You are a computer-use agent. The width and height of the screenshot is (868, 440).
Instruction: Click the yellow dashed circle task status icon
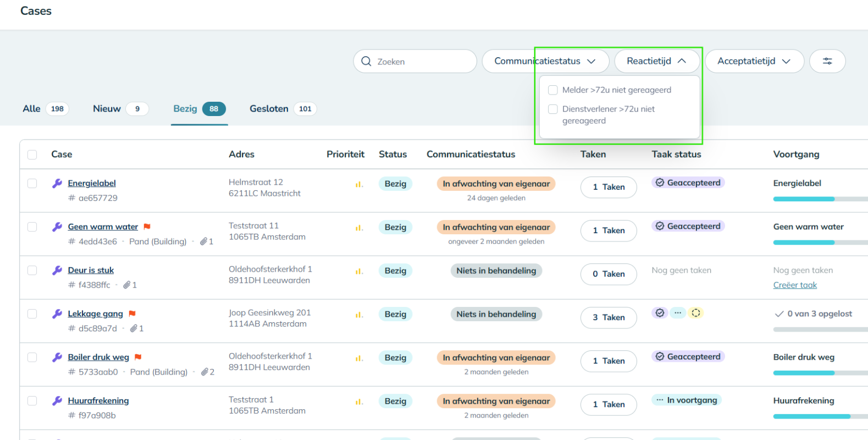pos(696,313)
